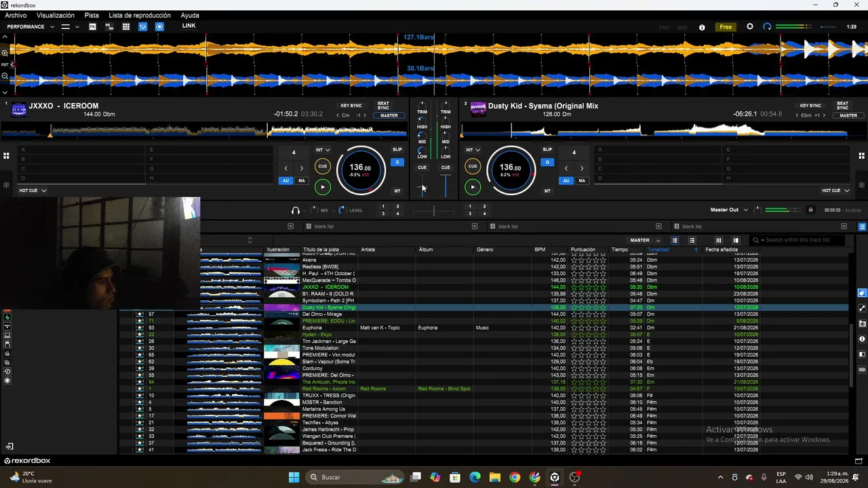The height and width of the screenshot is (488, 868).
Task: Enable SLIP mode on deck 1
Action: coord(397,150)
